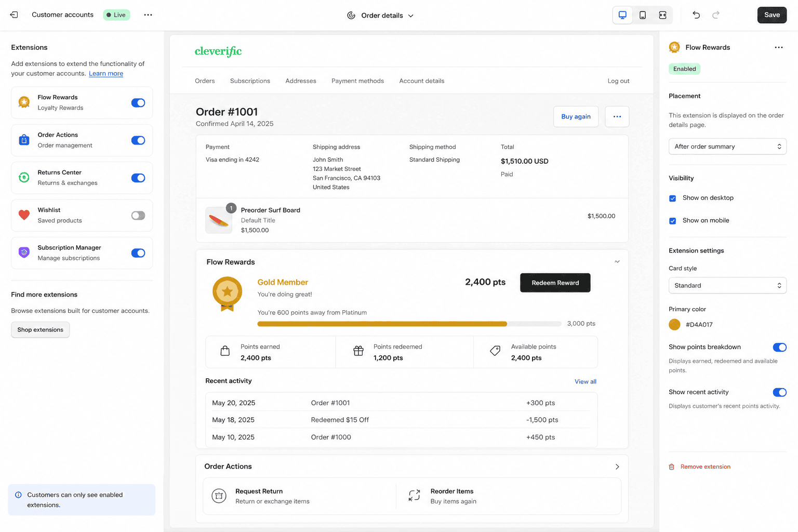Click the Points earned bag icon
798x532 pixels.
pos(225,351)
